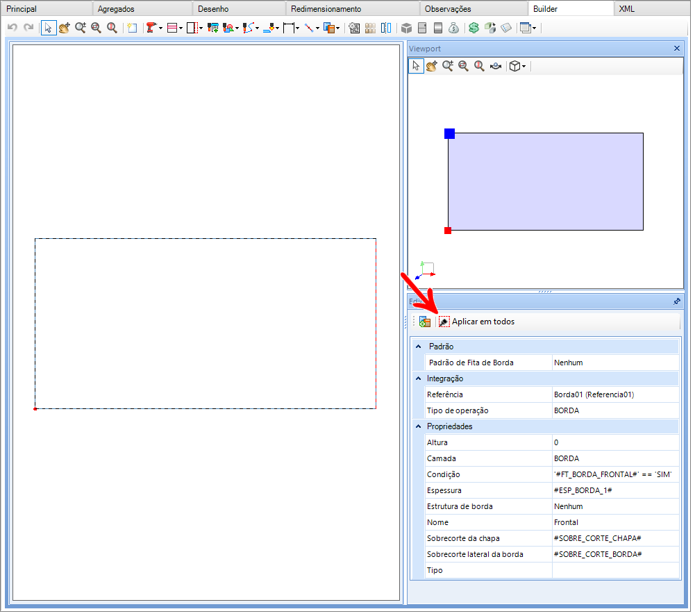
Task: Click the router groove depth tool
Action: pos(269,28)
